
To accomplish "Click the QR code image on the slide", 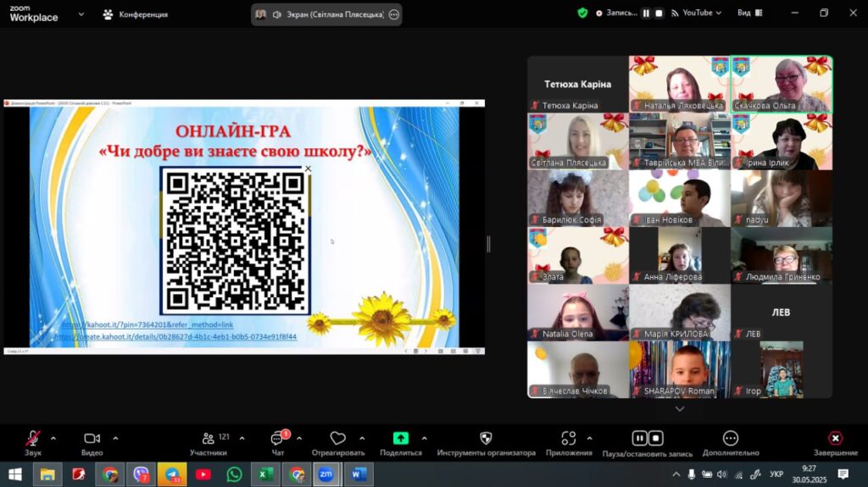I will coord(236,241).
